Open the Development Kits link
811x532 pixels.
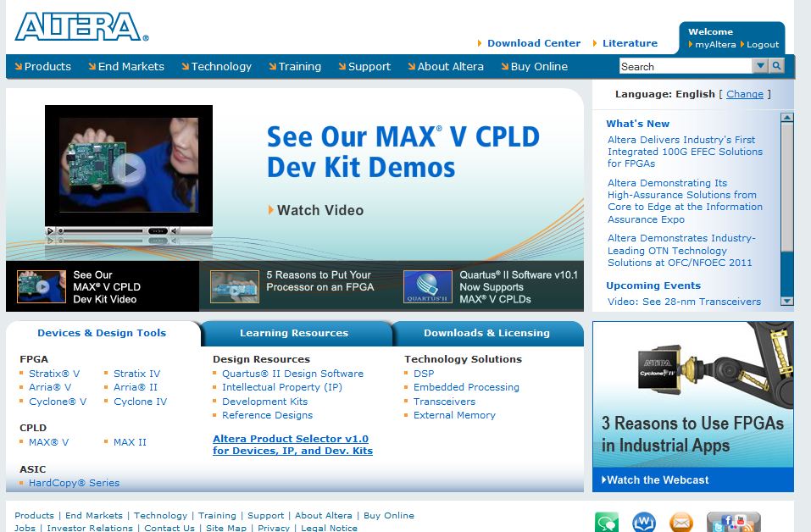pyautogui.click(x=264, y=402)
